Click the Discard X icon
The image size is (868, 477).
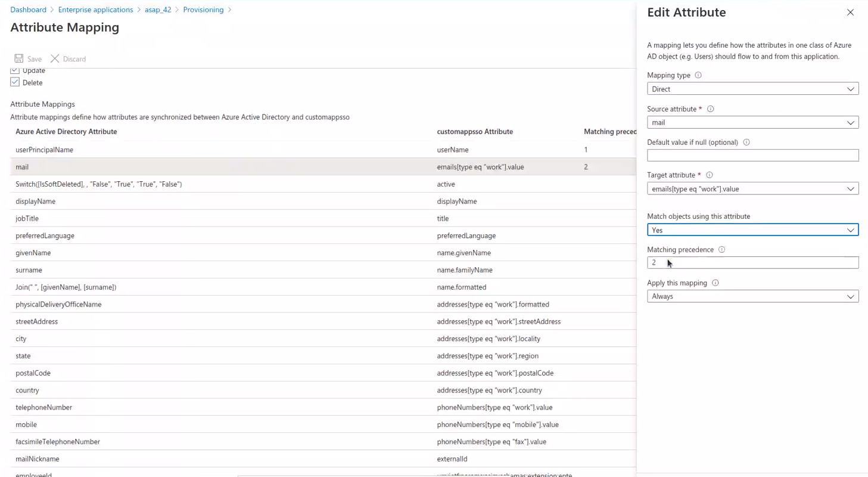point(55,58)
